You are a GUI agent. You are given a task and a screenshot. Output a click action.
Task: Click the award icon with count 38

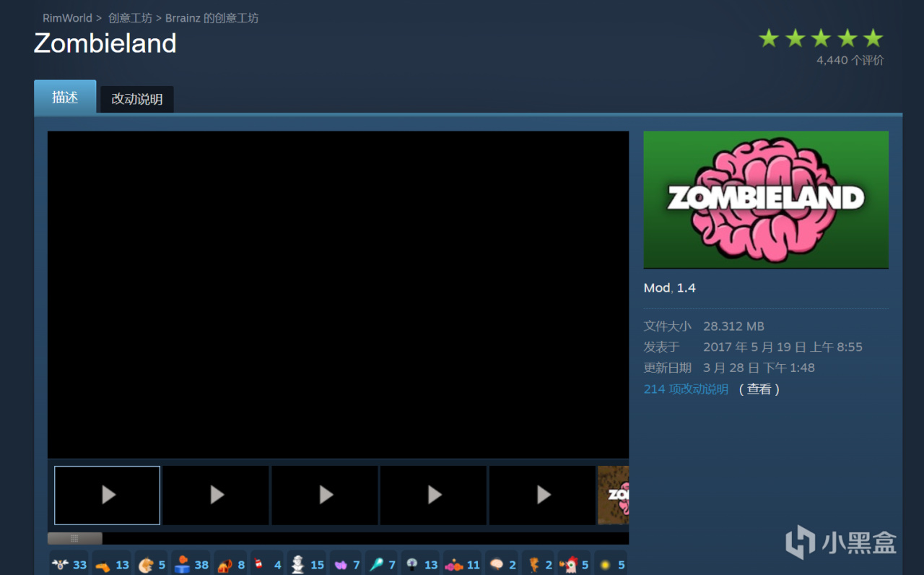point(191,564)
